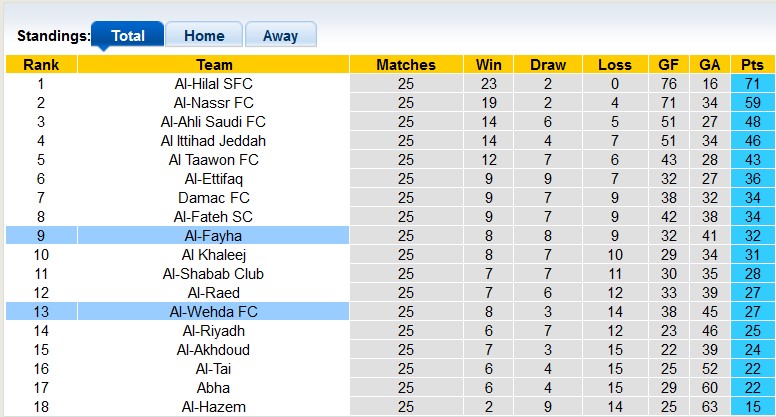Screen dimensions: 776x417
Task: Click the GF column header
Action: [x=668, y=65]
